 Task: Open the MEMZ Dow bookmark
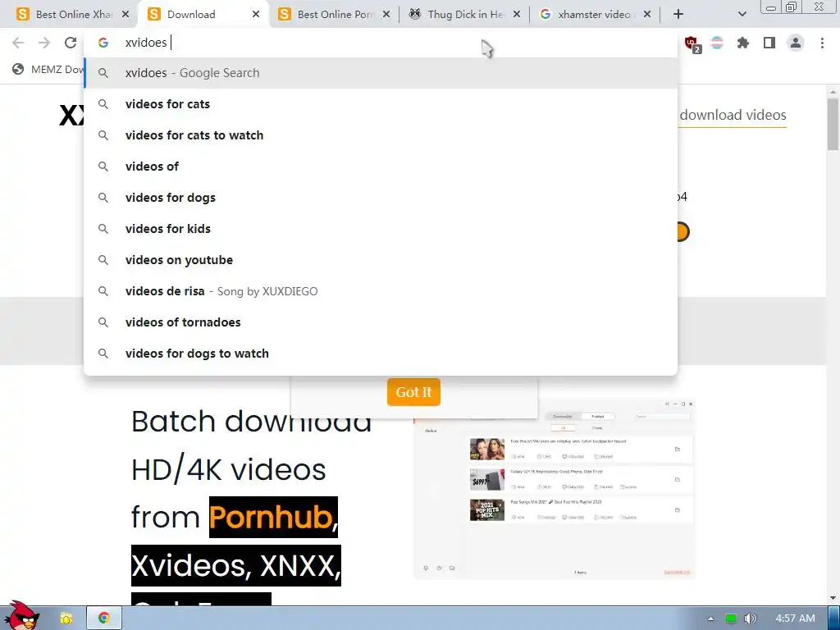point(48,69)
